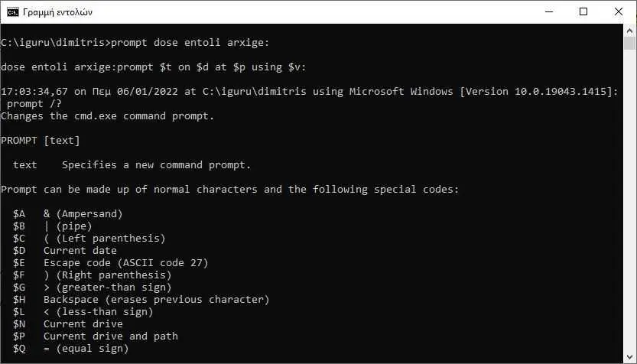
Task: Click the '$A & (Ampersand)' code line
Action: 67,214
